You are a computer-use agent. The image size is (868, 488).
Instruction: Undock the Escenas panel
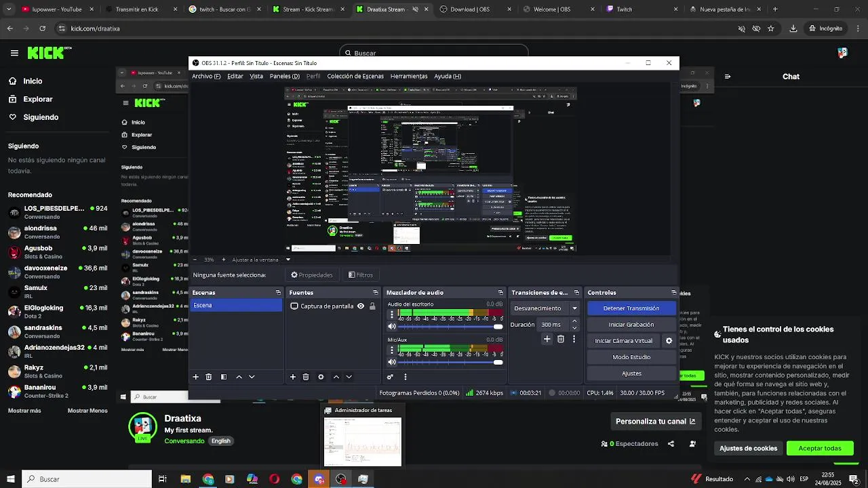pos(278,293)
